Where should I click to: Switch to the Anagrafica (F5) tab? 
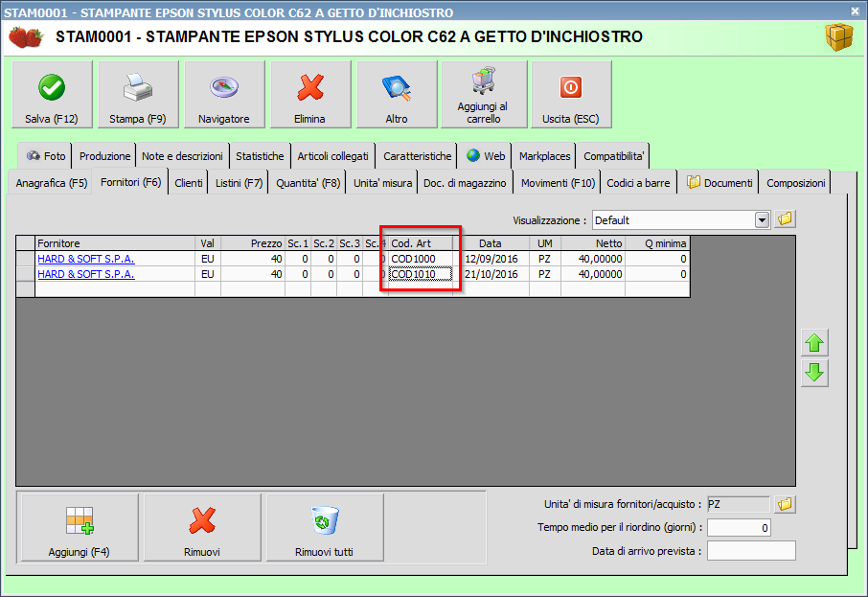pyautogui.click(x=52, y=183)
